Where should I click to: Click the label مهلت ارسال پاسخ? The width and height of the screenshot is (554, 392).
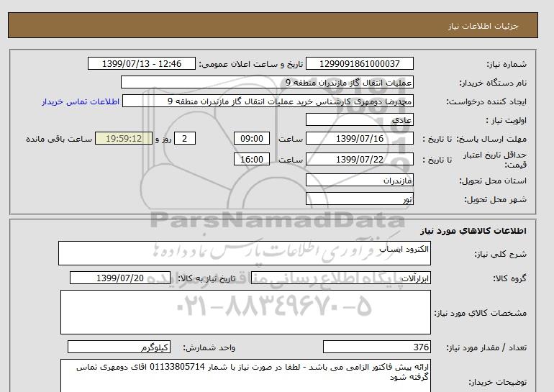(x=491, y=139)
